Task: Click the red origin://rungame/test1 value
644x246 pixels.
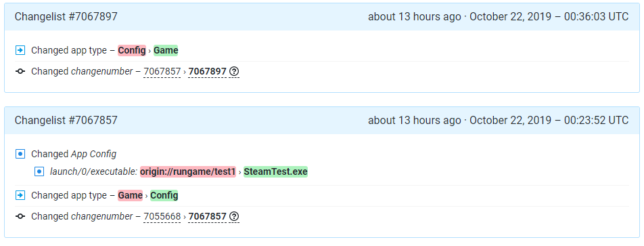Action: click(188, 171)
